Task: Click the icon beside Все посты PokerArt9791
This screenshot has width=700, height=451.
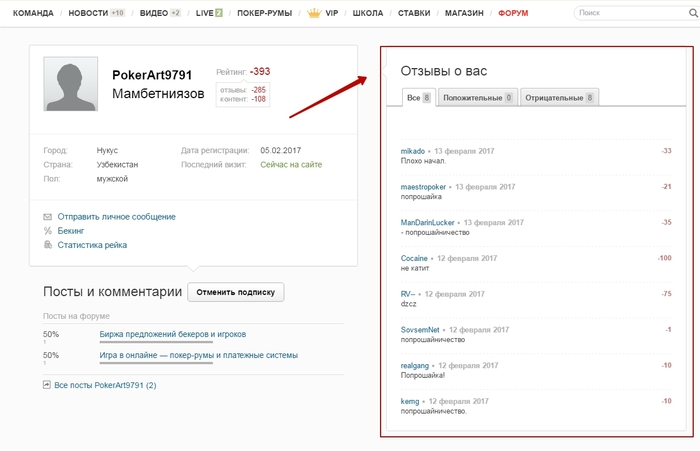Action: click(46, 384)
